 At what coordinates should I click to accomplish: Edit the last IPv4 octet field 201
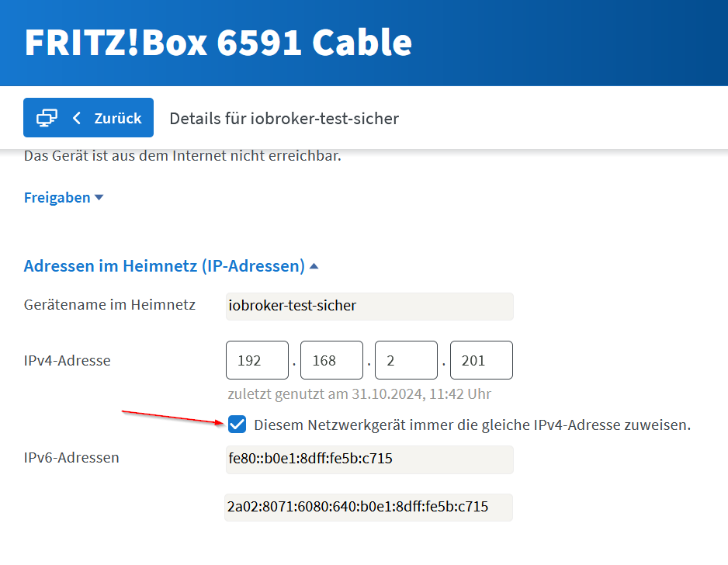coord(480,361)
